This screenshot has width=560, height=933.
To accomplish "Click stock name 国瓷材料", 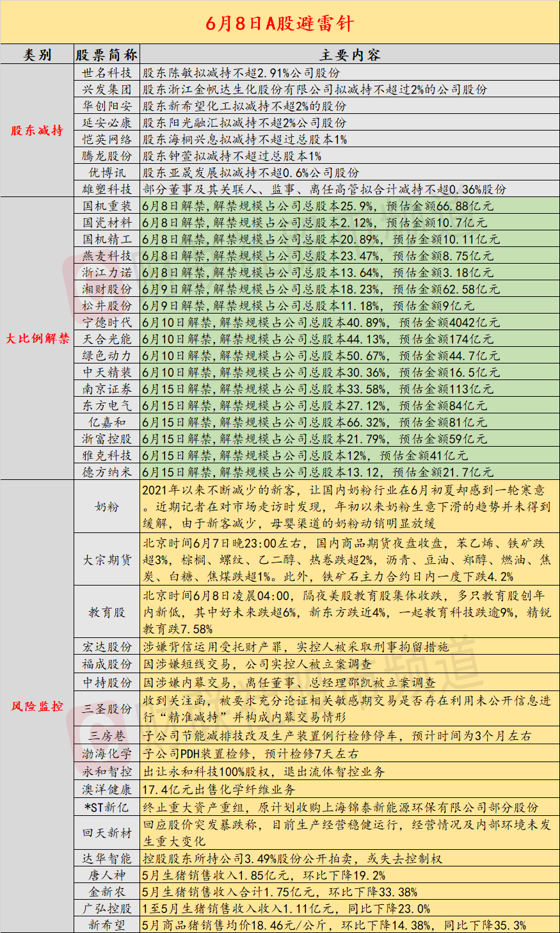I will click(x=107, y=223).
